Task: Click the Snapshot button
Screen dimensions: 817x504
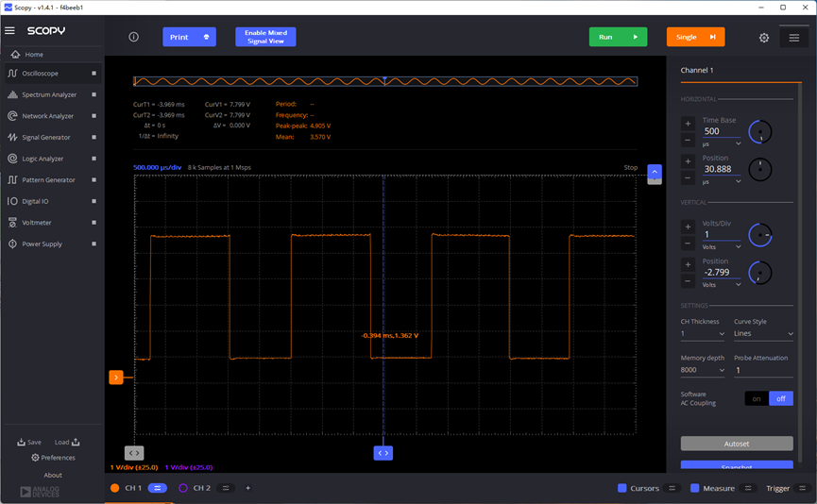Action: (737, 466)
